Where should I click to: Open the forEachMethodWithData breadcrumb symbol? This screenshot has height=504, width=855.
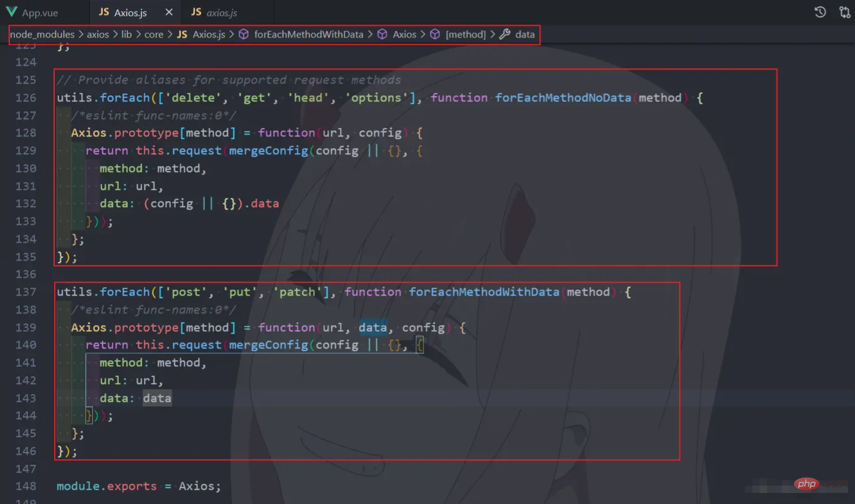pos(301,34)
